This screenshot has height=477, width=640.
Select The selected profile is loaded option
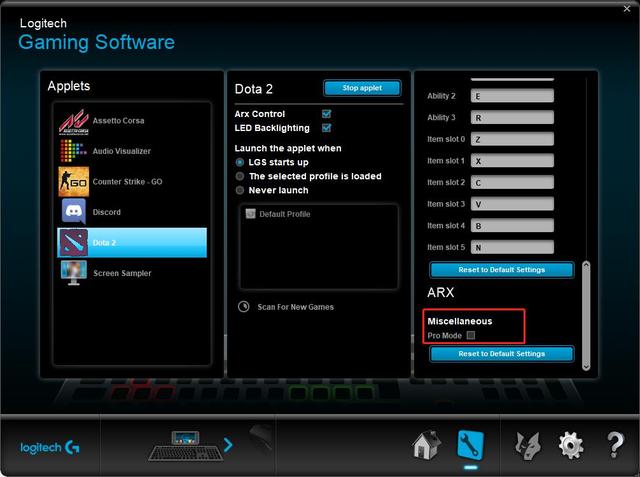[240, 176]
